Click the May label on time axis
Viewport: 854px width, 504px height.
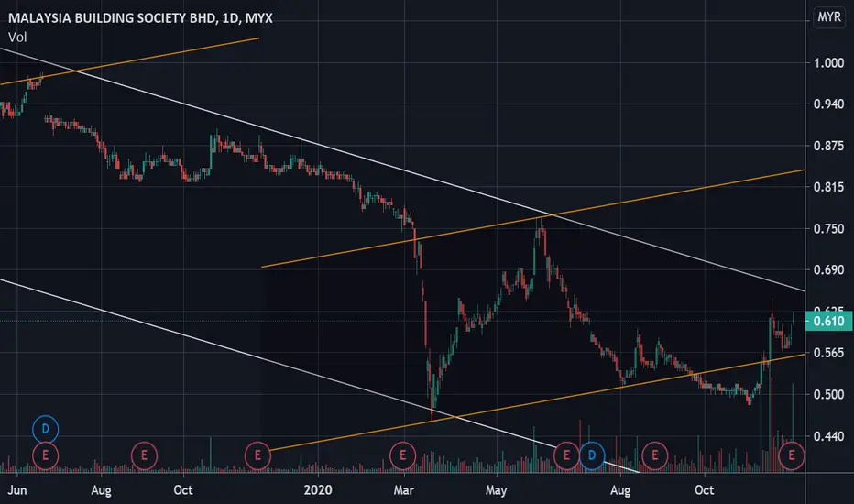(496, 490)
